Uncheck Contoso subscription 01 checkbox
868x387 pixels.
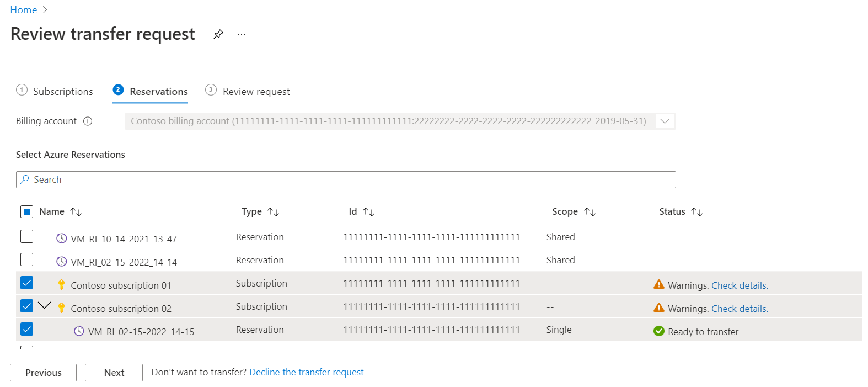pos(26,283)
